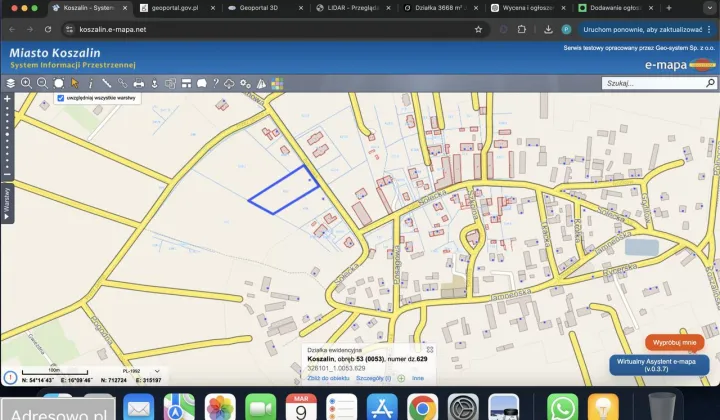The image size is (720, 420).
Task: Select the object info 'i' tool
Action: pos(90,83)
